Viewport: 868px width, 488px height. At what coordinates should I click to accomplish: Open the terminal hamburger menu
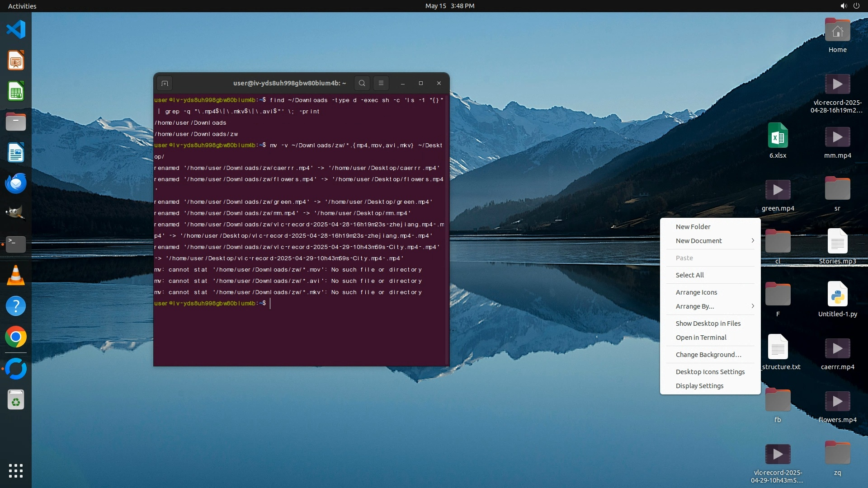pos(381,83)
